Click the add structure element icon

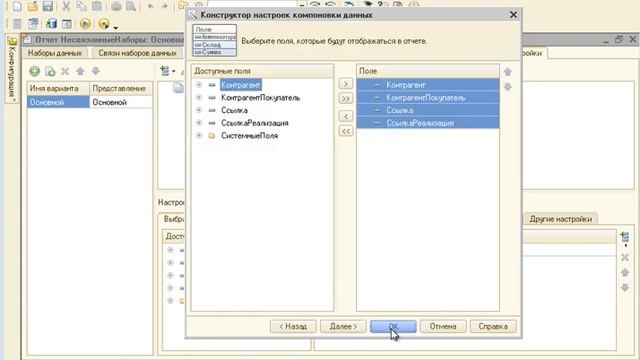(x=164, y=71)
